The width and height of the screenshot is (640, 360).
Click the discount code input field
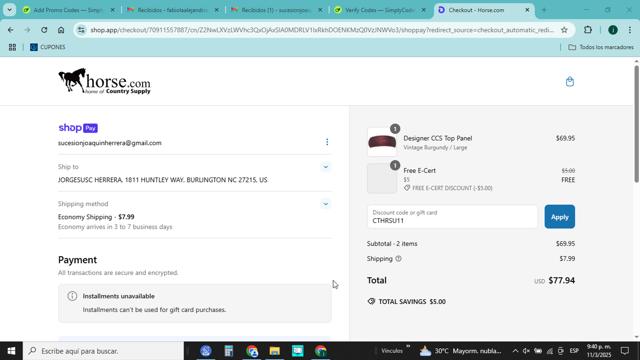click(x=452, y=217)
